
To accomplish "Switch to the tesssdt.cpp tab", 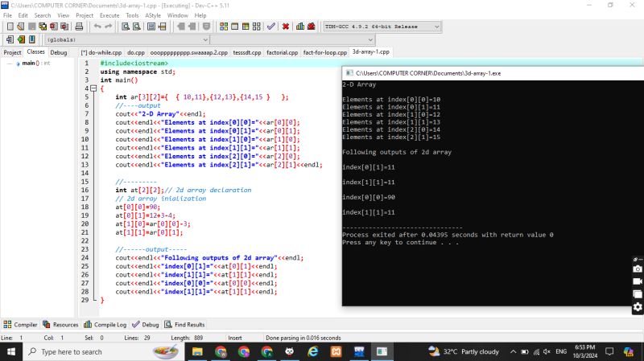I will (x=247, y=52).
